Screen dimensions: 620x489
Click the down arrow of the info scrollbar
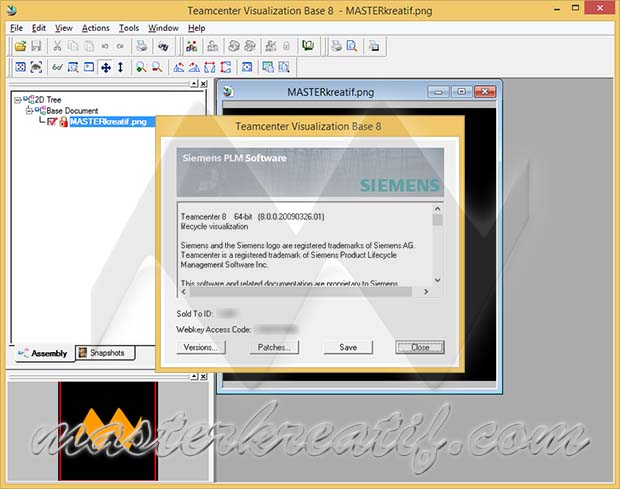click(x=437, y=280)
